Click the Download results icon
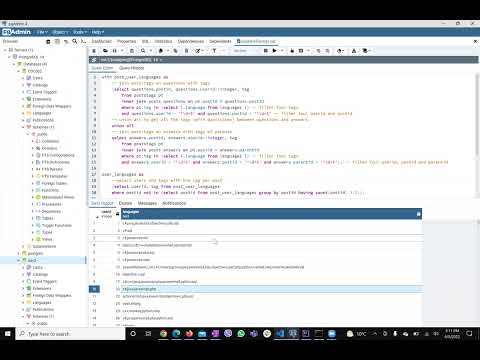The width and height of the screenshot is (480, 360). [x=354, y=51]
